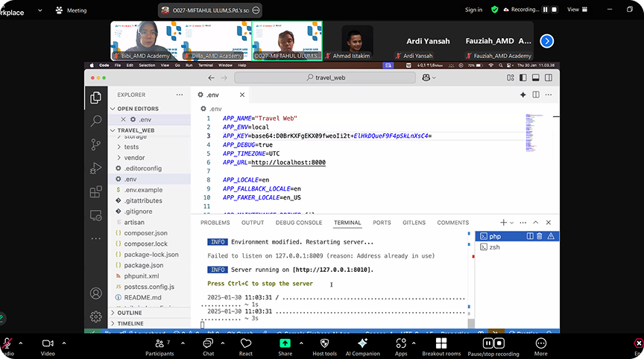Open the Search view in activity bar

click(95, 121)
